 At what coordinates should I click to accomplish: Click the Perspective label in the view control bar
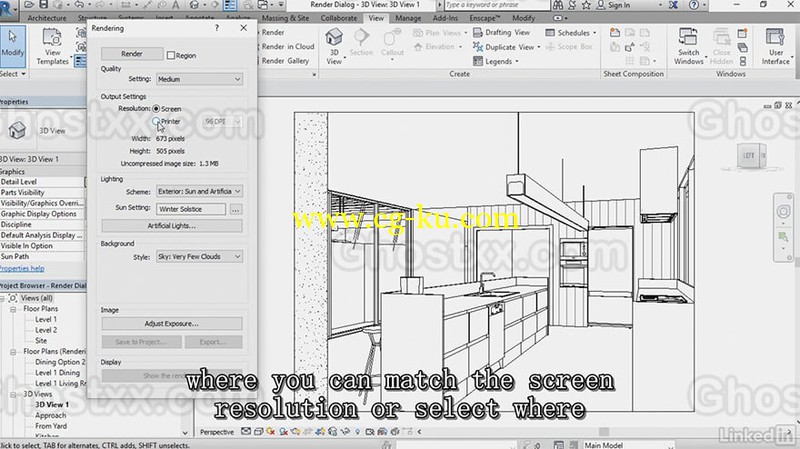coord(217,432)
